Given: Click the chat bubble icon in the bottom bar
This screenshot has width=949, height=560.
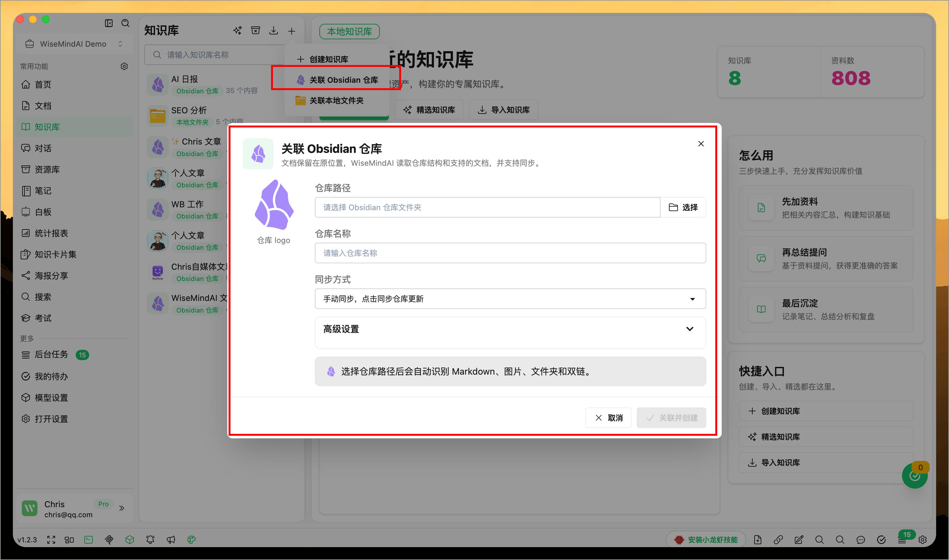Looking at the screenshot, I should [861, 540].
